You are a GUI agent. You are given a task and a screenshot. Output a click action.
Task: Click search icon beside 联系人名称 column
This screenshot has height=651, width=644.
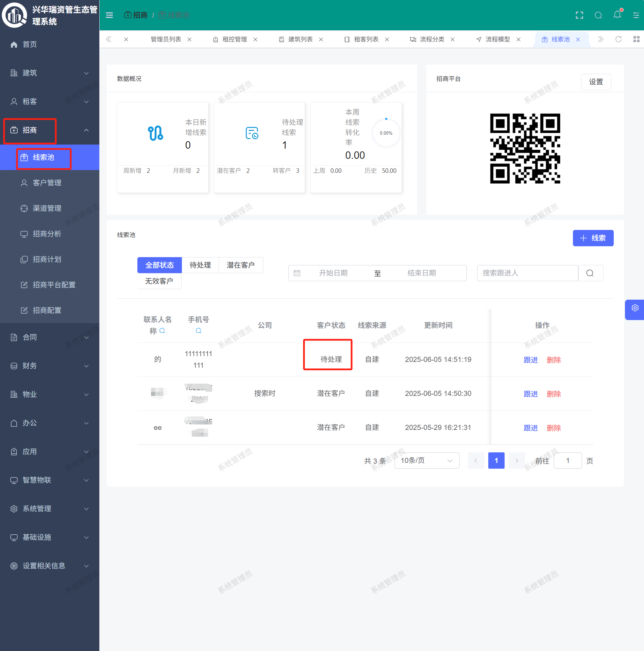point(162,331)
